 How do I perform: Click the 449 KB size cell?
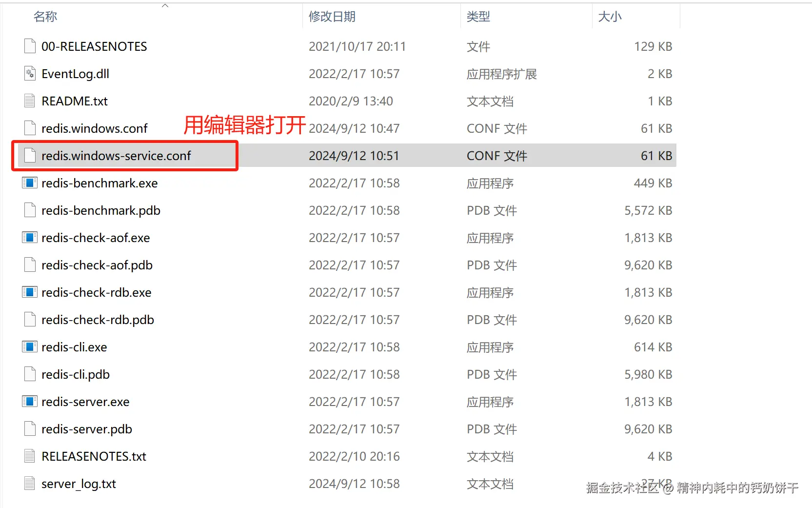(x=653, y=183)
